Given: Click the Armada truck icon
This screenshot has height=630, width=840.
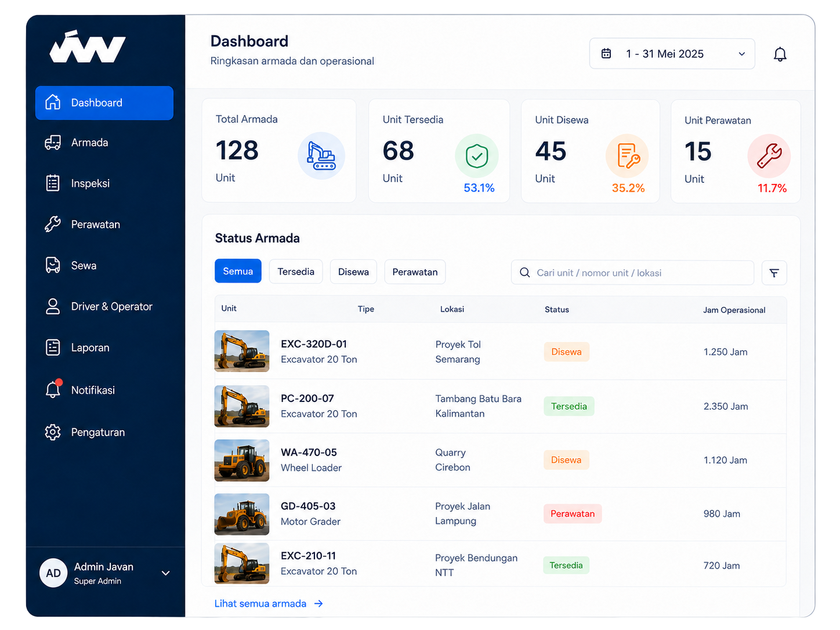Looking at the screenshot, I should 53,143.
